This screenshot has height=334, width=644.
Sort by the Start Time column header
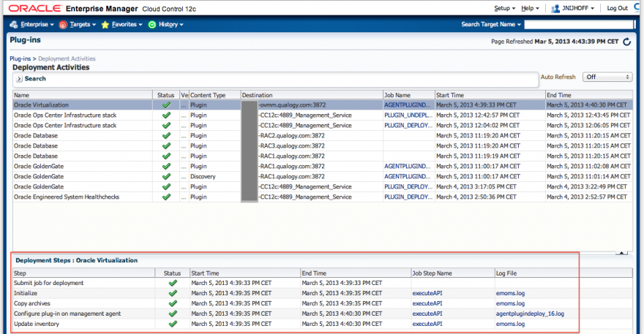tap(490, 95)
